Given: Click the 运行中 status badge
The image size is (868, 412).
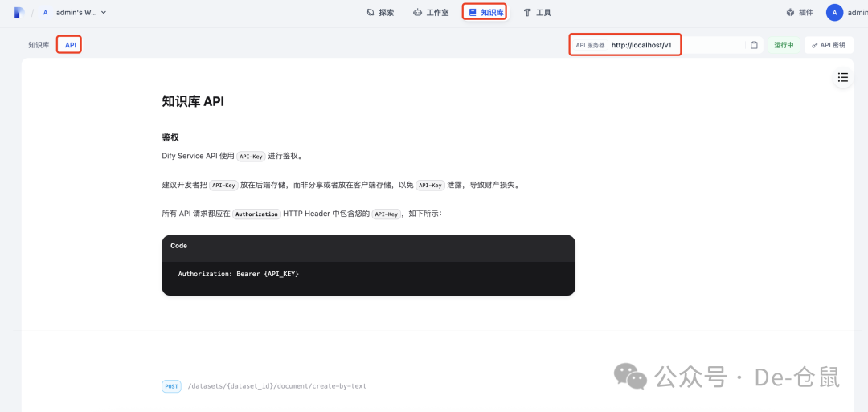Looking at the screenshot, I should (784, 45).
